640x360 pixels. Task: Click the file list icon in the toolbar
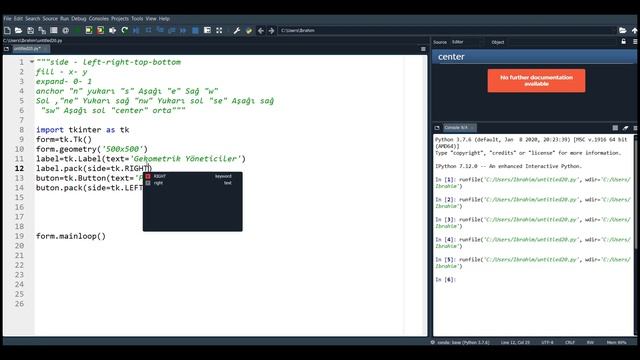point(54,31)
